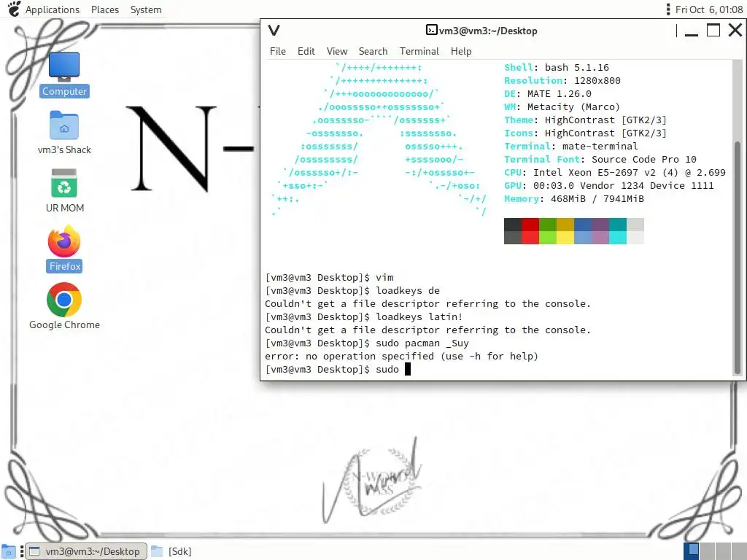
Task: Click the 'Resolution: 1280x800' line
Action: pos(562,80)
